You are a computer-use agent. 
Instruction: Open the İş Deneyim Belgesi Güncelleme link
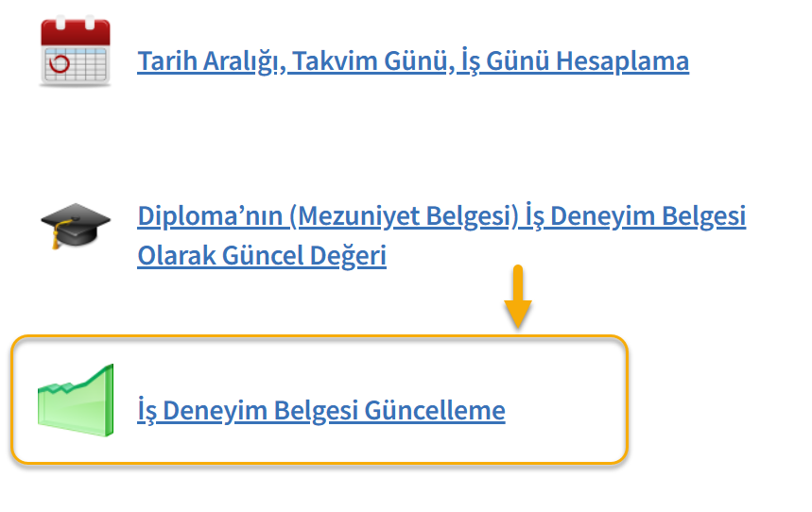[x=321, y=411]
